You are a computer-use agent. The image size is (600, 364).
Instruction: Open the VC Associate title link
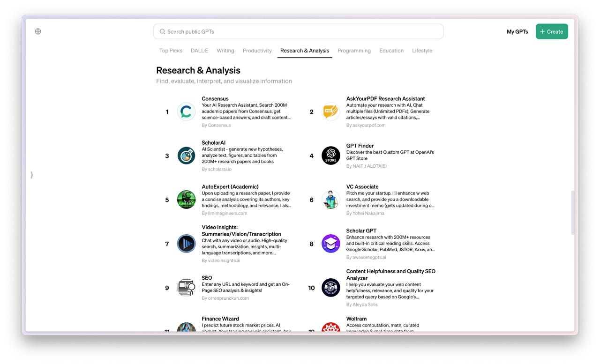[x=362, y=187]
